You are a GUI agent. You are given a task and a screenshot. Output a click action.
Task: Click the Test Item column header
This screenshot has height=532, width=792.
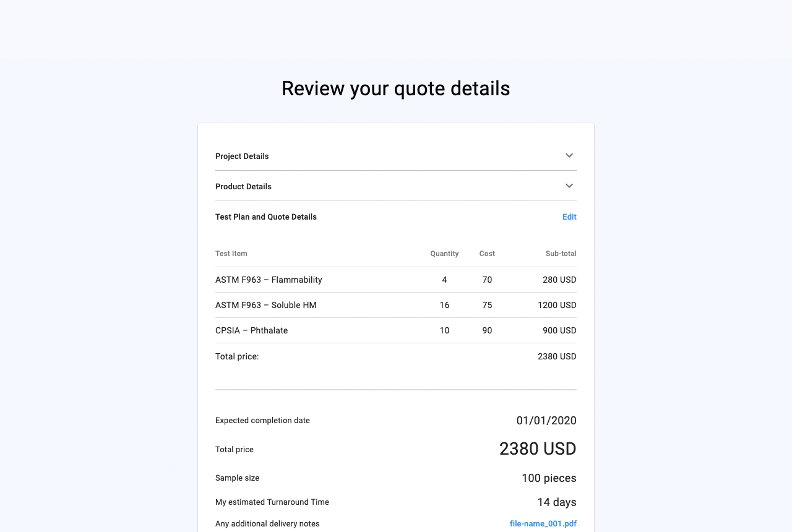click(231, 254)
